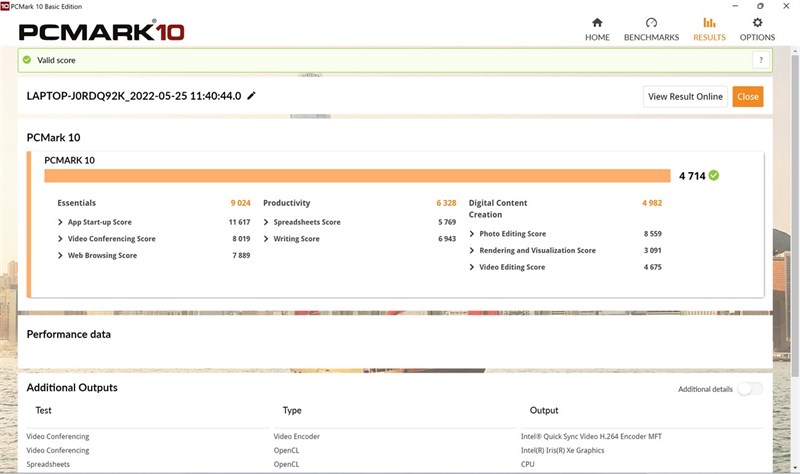Click Writing Score value 6 943
The height and width of the screenshot is (474, 800).
447,238
